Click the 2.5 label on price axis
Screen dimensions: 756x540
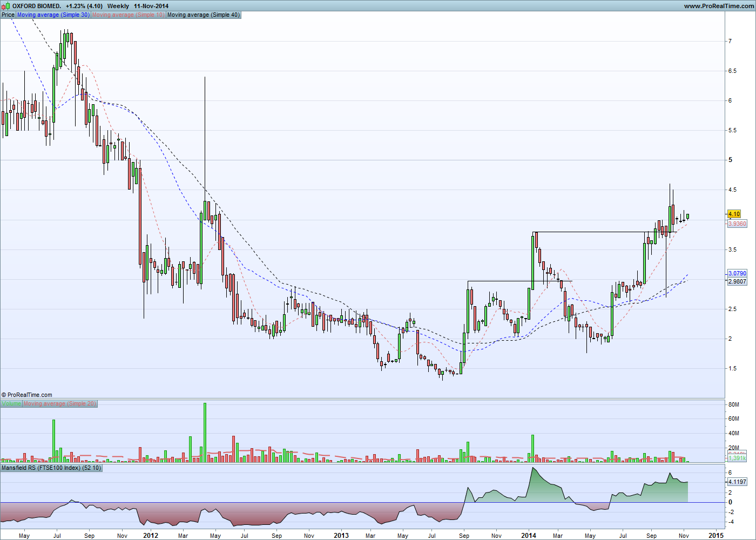[x=732, y=309]
